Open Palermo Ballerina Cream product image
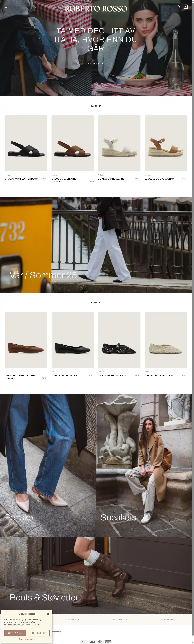 pyautogui.click(x=166, y=340)
